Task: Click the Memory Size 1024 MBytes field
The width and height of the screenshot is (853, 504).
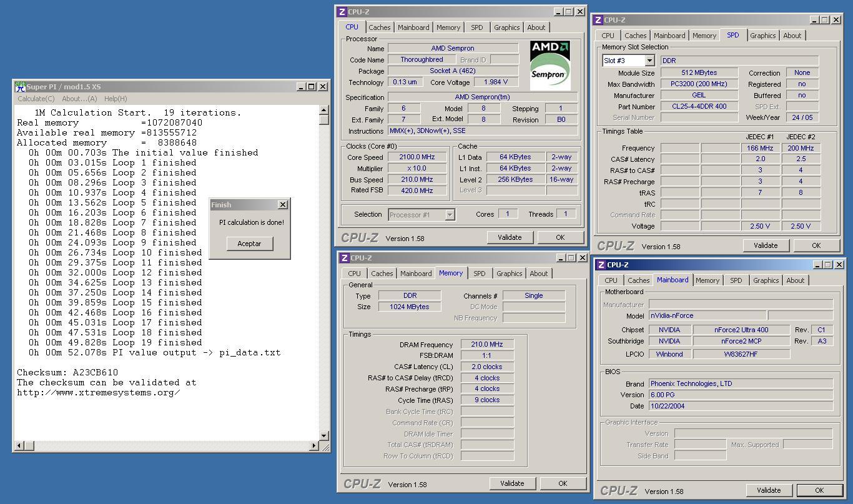Action: 410,307
